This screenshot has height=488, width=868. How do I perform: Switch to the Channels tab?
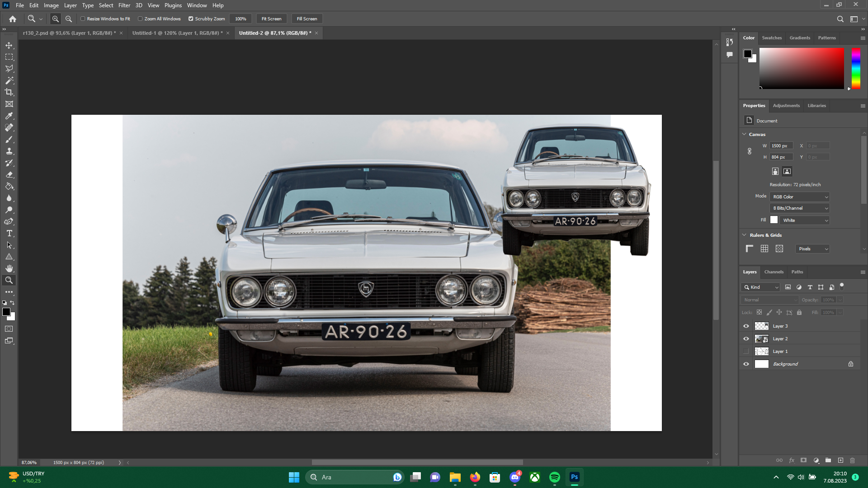click(774, 272)
